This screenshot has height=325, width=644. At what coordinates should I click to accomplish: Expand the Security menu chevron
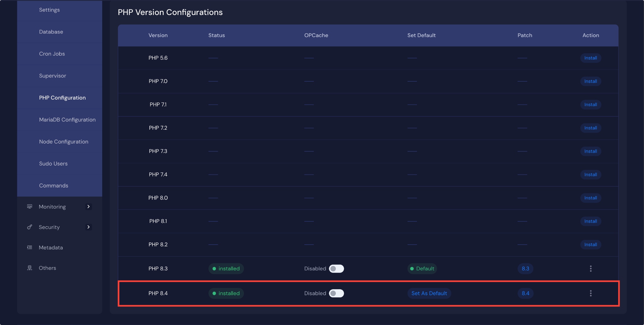click(88, 227)
